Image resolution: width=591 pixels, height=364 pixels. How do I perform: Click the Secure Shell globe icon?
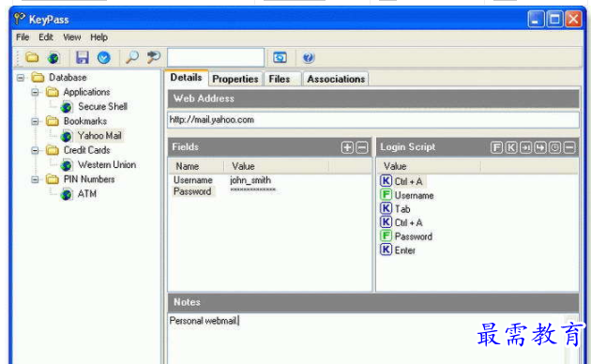(67, 107)
